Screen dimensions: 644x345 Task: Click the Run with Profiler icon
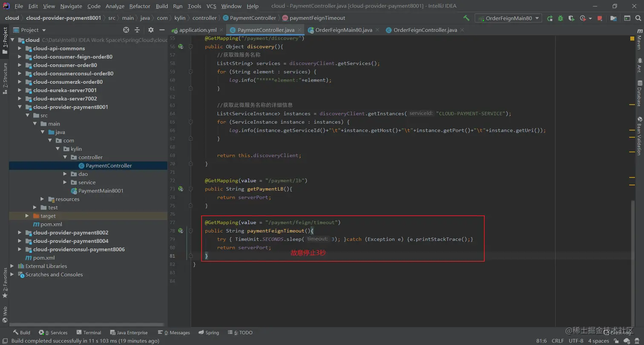pyautogui.click(x=583, y=18)
